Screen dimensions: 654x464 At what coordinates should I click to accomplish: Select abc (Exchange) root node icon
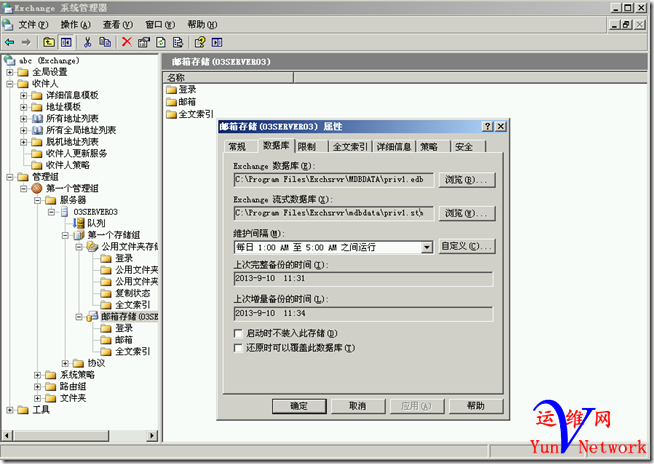pos(10,61)
